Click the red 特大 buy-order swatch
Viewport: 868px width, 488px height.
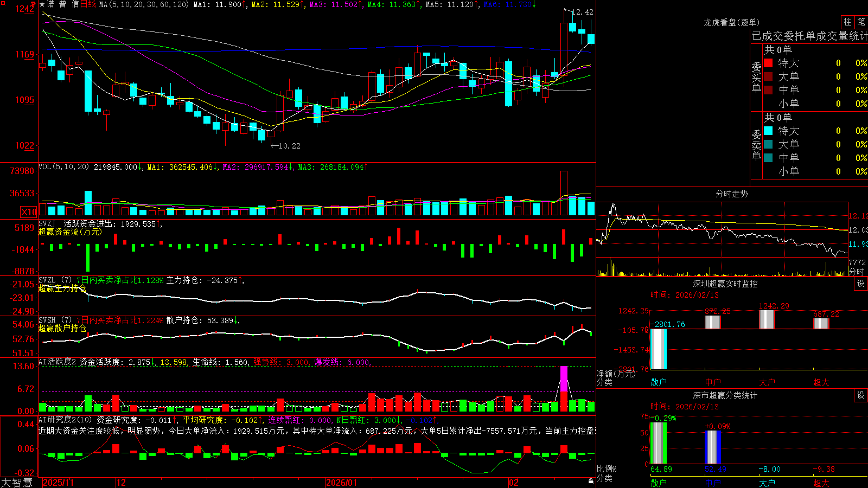click(768, 63)
